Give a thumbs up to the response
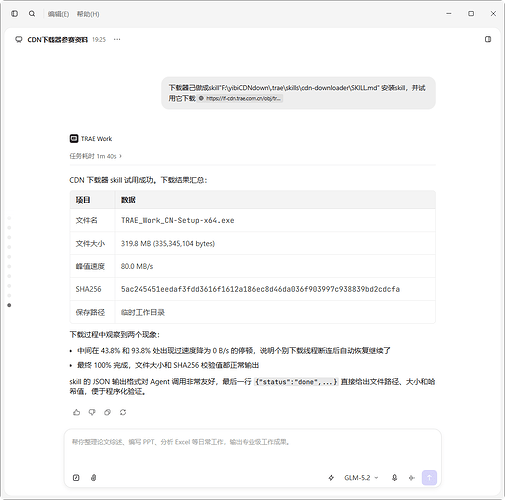This screenshot has width=505, height=500. click(76, 412)
